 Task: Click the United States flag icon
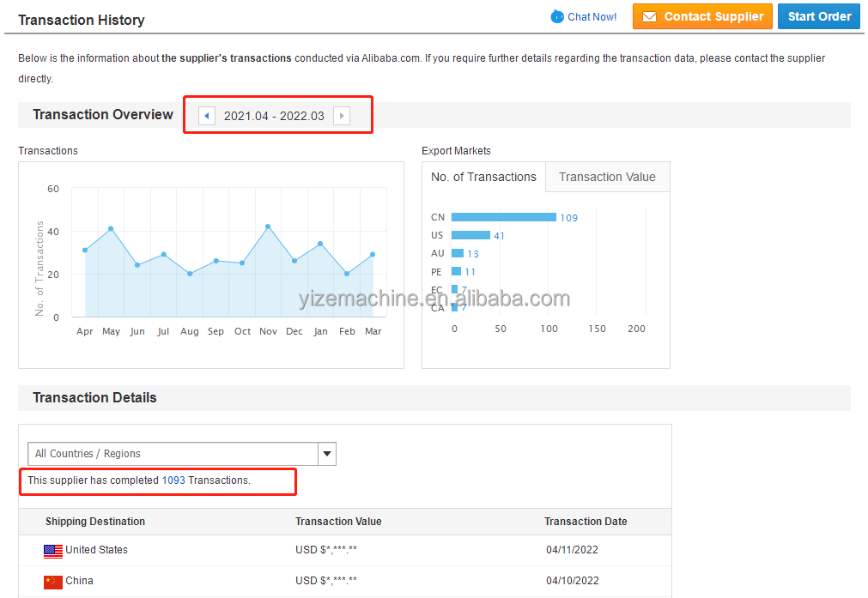click(x=53, y=551)
